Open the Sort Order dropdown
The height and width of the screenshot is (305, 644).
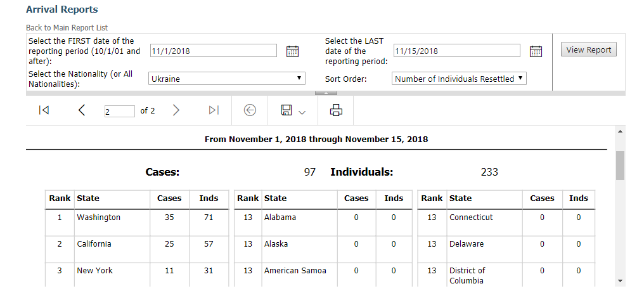459,79
